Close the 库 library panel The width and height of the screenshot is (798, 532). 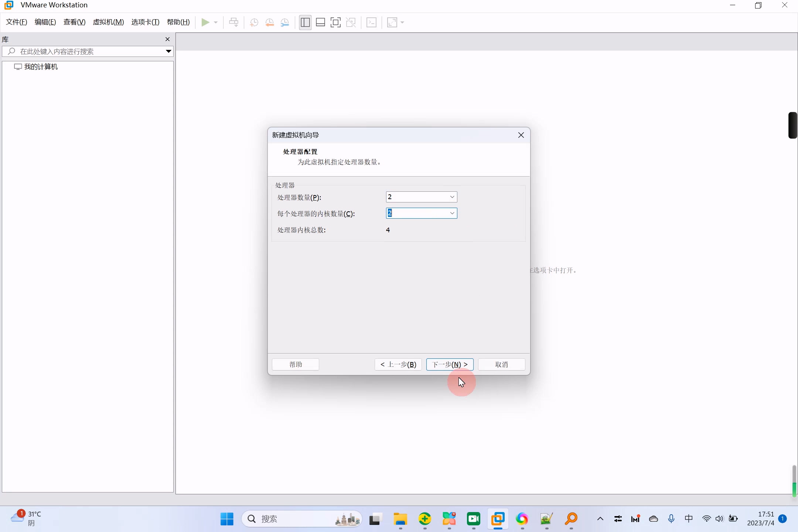coord(168,39)
